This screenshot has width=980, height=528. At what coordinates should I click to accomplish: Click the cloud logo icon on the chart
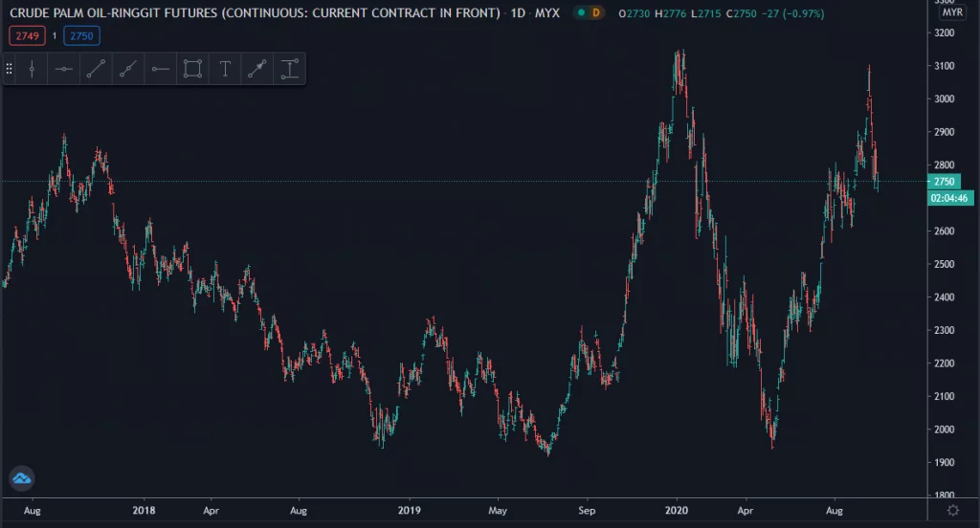click(x=22, y=478)
